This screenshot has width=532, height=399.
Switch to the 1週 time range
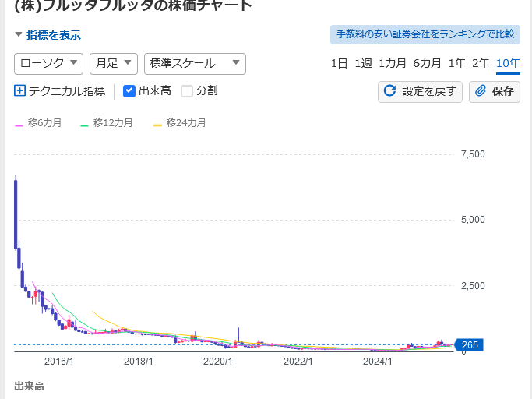tap(363, 64)
